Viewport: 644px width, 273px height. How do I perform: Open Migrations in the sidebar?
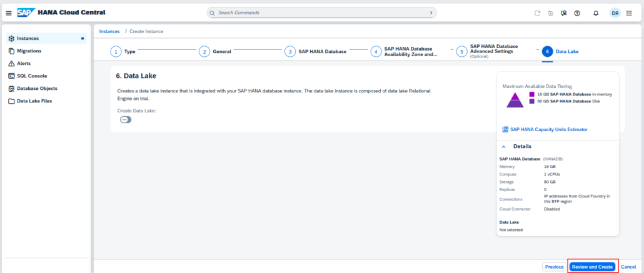46,51
